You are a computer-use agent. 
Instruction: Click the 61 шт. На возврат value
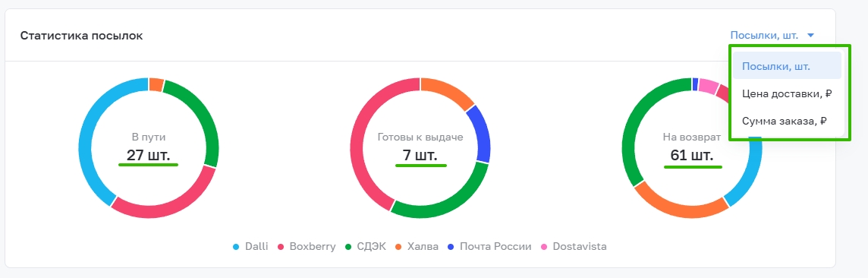691,155
